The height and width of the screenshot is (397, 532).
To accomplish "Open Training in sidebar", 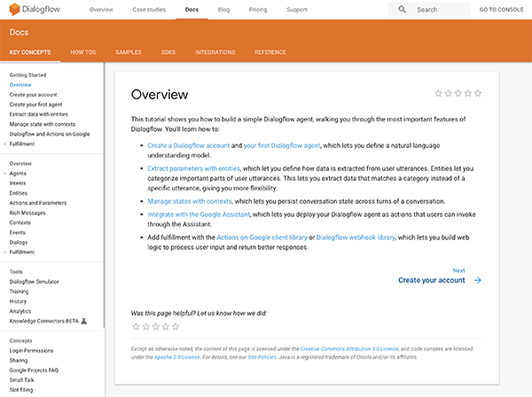I will tap(19, 292).
